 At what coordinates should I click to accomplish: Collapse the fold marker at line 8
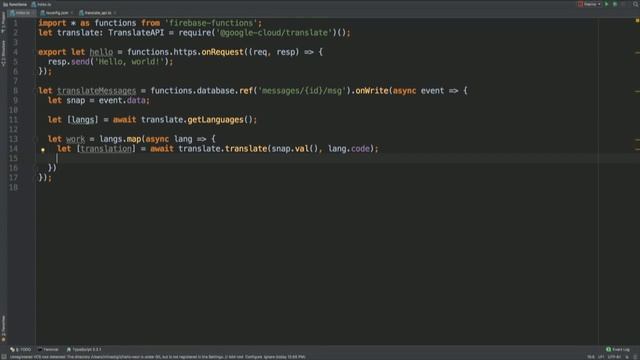tap(36, 91)
